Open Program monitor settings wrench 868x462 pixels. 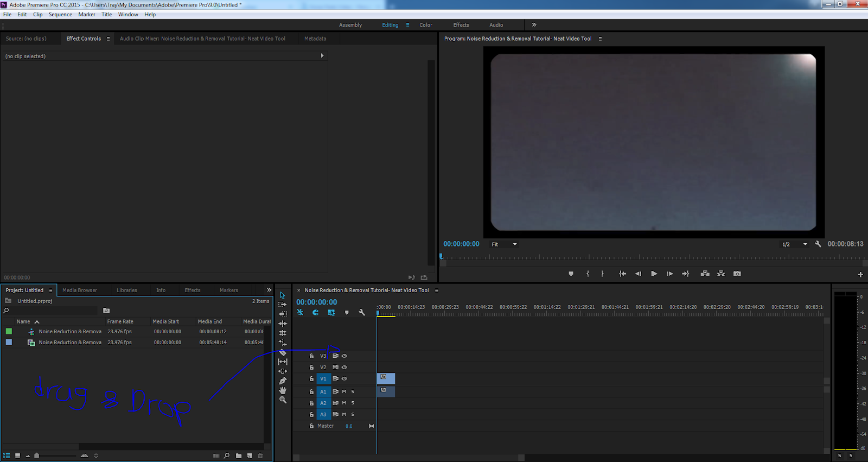[x=818, y=244]
